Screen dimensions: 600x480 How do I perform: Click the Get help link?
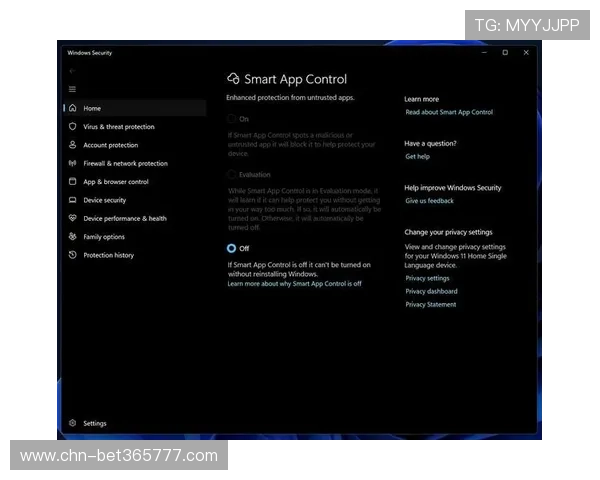click(417, 157)
